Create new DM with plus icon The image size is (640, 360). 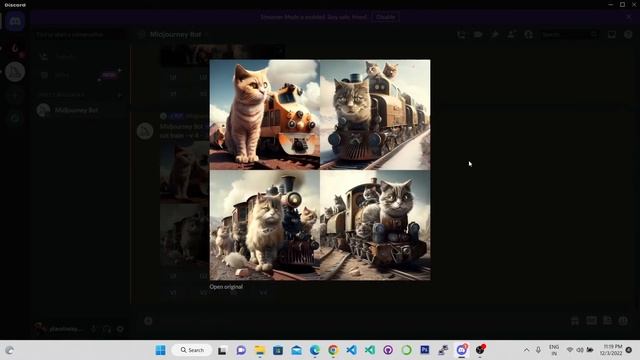click(120, 95)
